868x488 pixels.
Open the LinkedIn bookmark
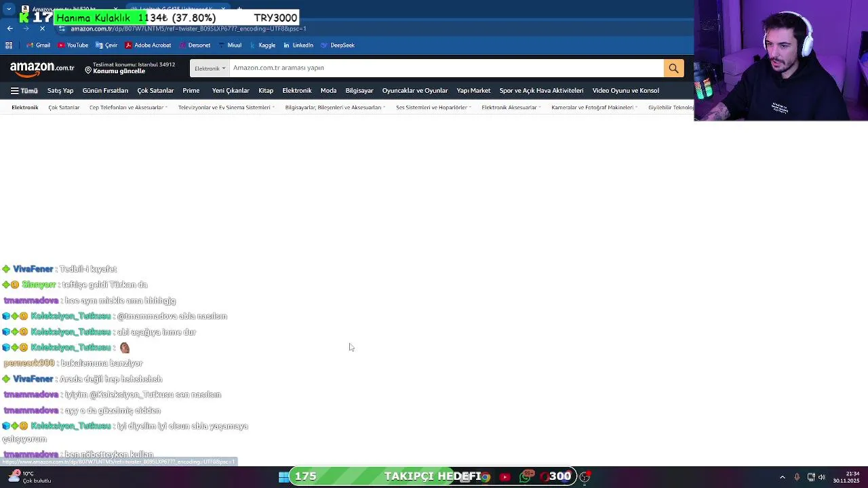pos(298,45)
